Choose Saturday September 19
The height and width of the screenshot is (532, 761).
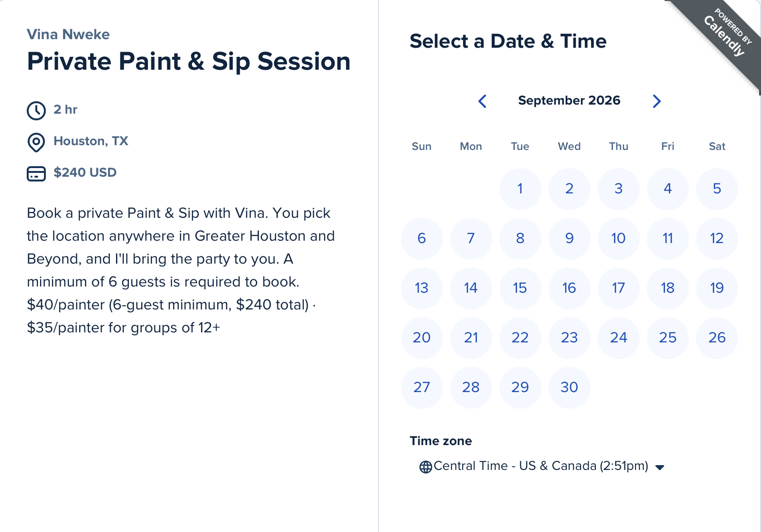717,288
